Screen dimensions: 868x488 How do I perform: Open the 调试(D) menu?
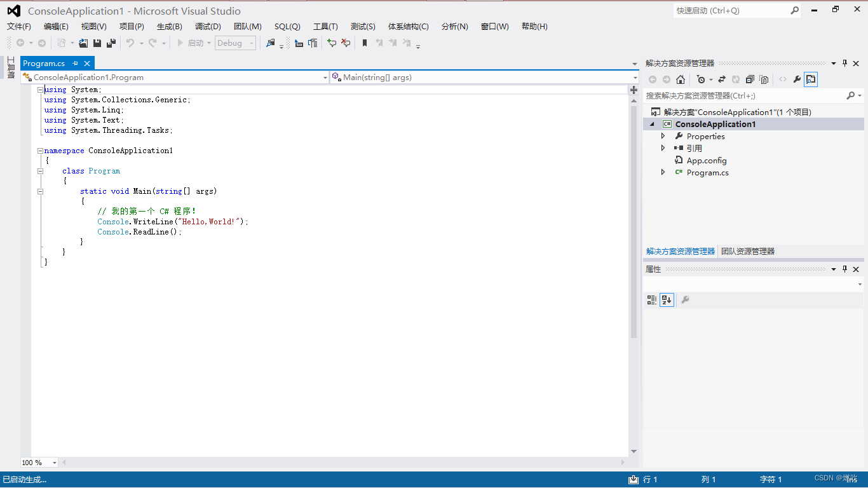(x=208, y=27)
